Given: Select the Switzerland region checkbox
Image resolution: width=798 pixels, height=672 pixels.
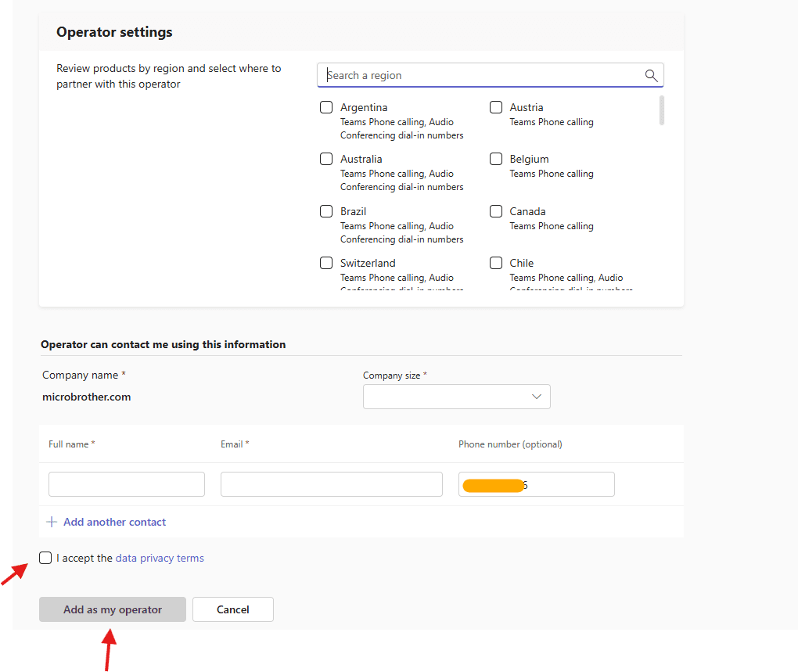Looking at the screenshot, I should (326, 263).
